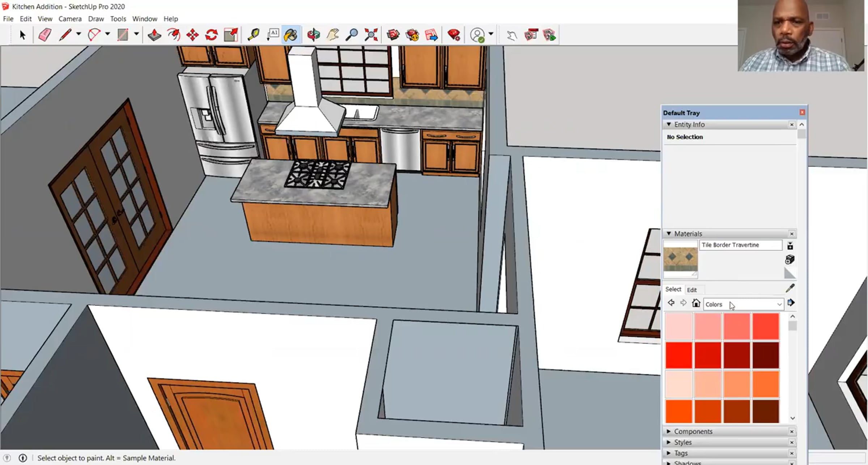Collapse the Materials panel
868x465 pixels.
[669, 234]
